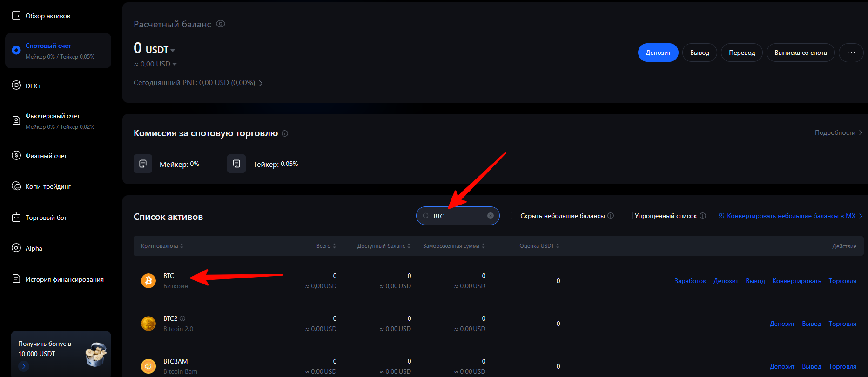Enable Скрыть небольшие балансы checkbox
Image resolution: width=868 pixels, height=377 pixels.
(x=515, y=216)
